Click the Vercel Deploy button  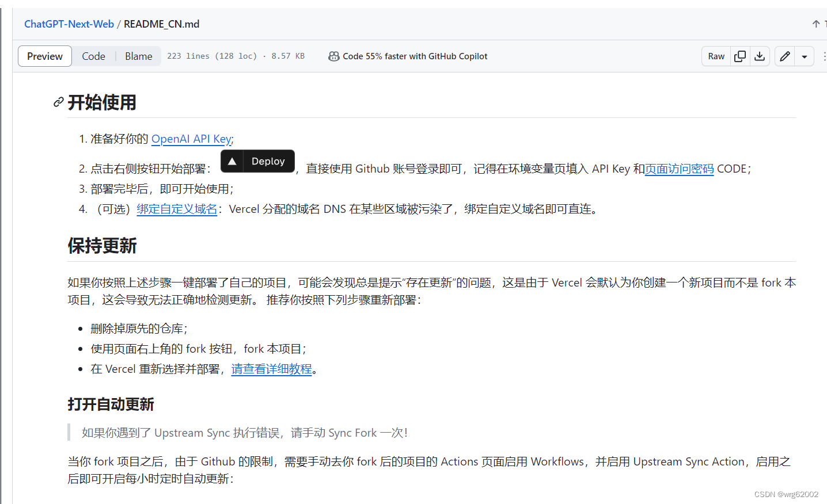tap(257, 161)
